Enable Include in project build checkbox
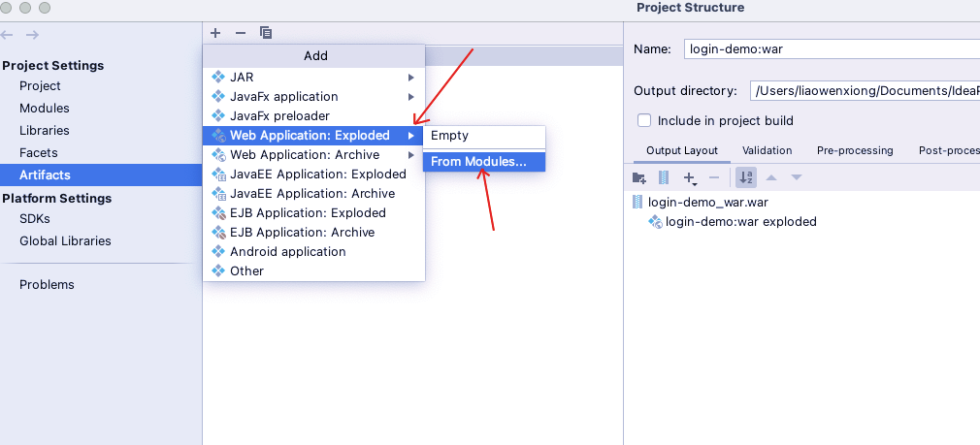 [644, 120]
